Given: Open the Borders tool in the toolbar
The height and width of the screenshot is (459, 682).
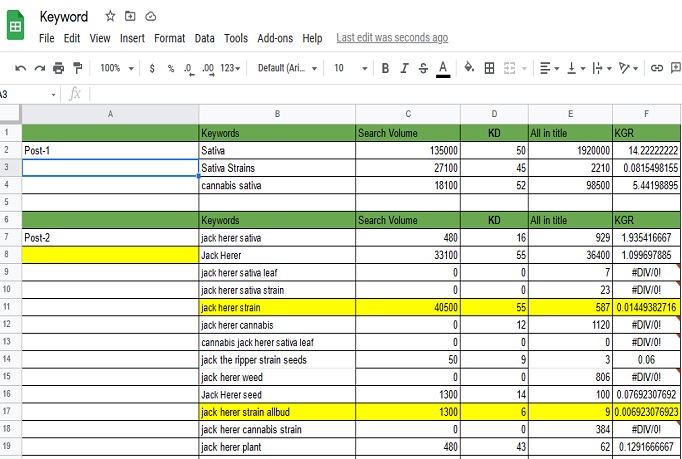Looking at the screenshot, I should 489,68.
